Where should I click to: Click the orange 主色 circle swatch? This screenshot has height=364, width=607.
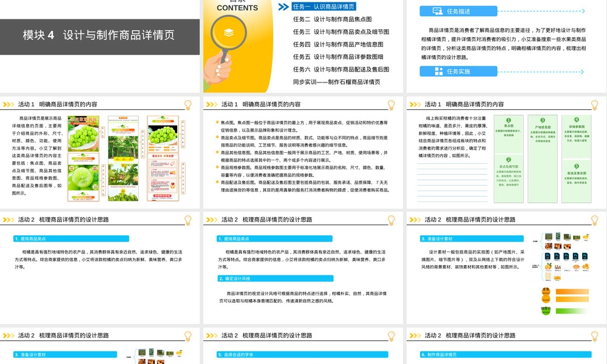[546, 292]
